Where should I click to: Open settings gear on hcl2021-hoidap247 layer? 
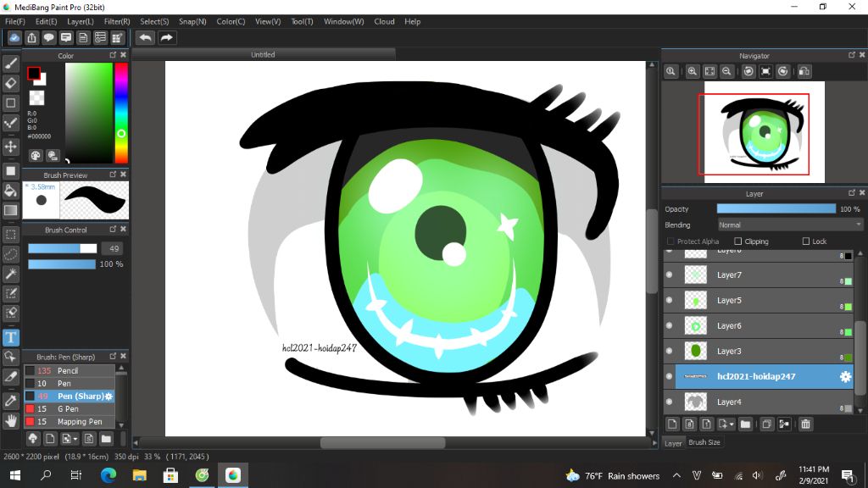click(x=845, y=377)
